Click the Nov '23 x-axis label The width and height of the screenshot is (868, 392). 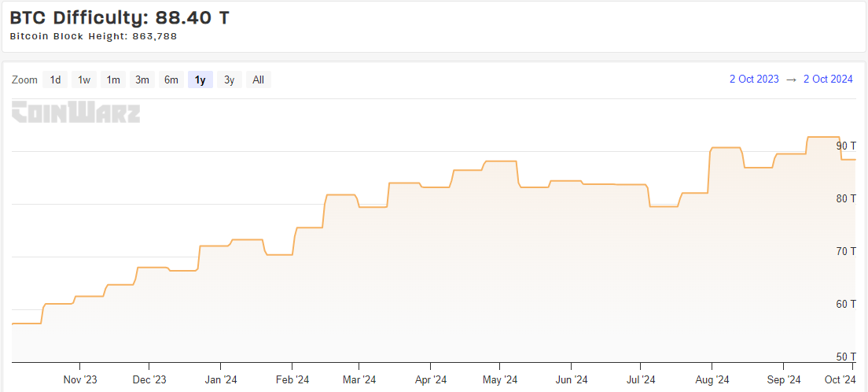click(x=80, y=380)
